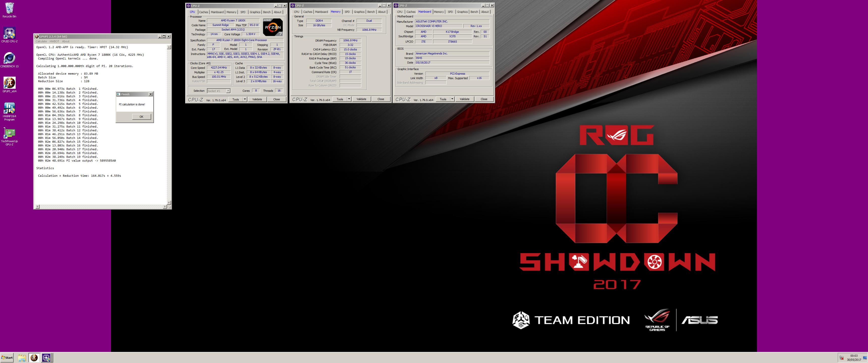Close the Finish dialog
The height and width of the screenshot is (363, 868).
(x=151, y=94)
